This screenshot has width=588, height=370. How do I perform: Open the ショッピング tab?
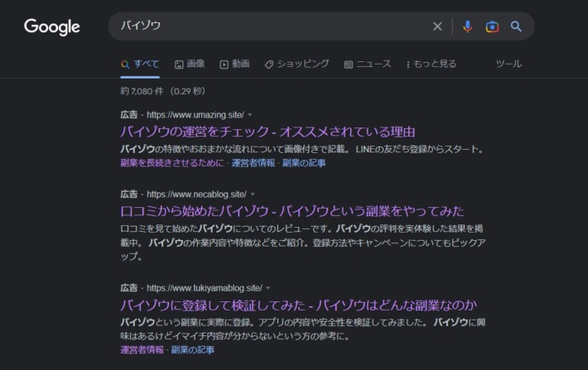pos(297,64)
